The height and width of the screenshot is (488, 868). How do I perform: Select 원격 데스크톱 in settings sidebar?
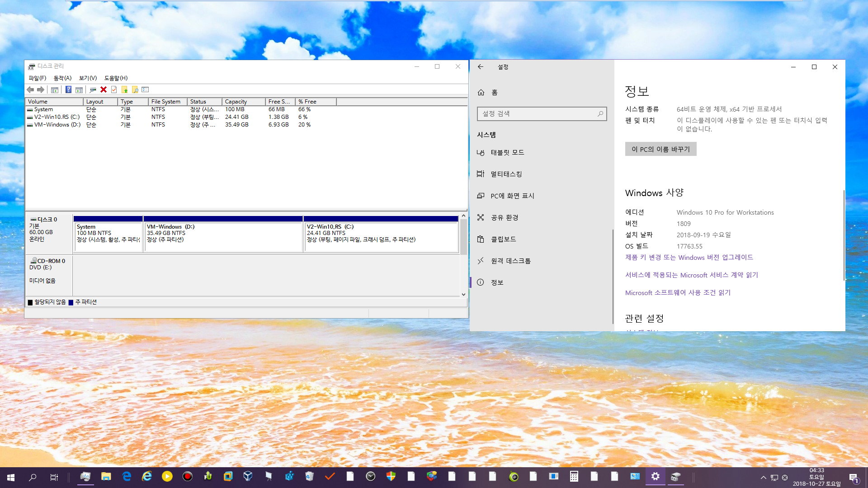click(542, 261)
